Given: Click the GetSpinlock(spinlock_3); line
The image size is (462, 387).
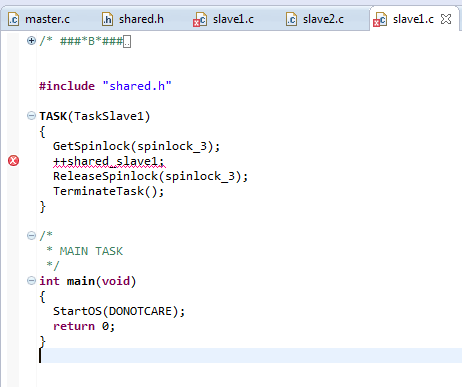Looking at the screenshot, I should (137, 146).
